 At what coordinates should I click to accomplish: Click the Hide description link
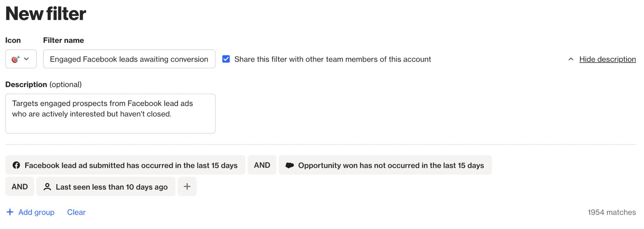(607, 59)
